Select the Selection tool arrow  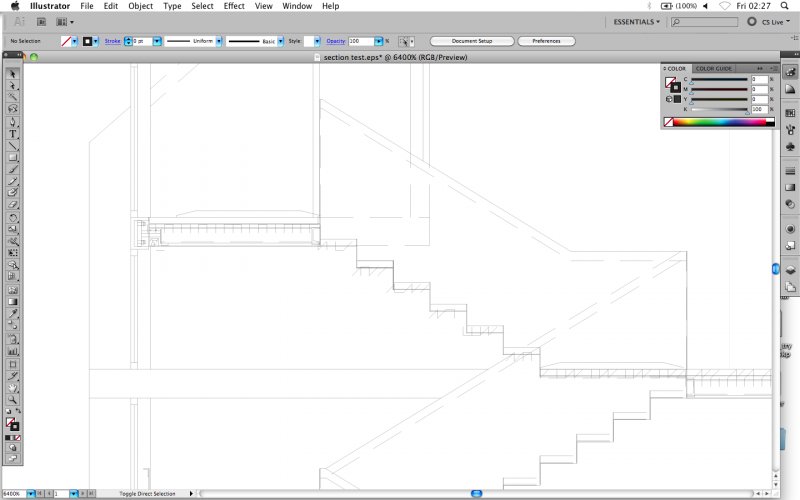point(13,74)
